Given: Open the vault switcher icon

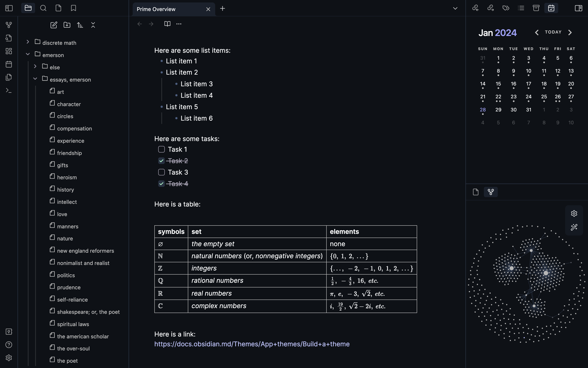Looking at the screenshot, I should click(x=9, y=332).
